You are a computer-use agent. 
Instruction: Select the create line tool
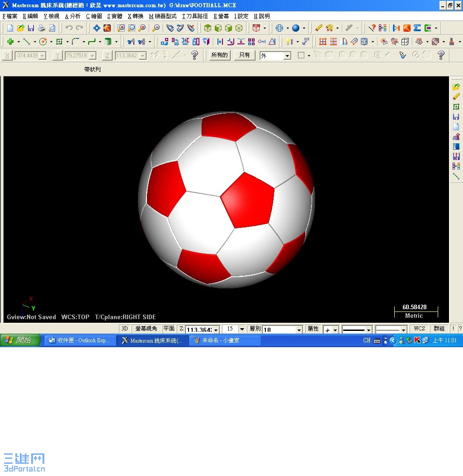[x=27, y=42]
